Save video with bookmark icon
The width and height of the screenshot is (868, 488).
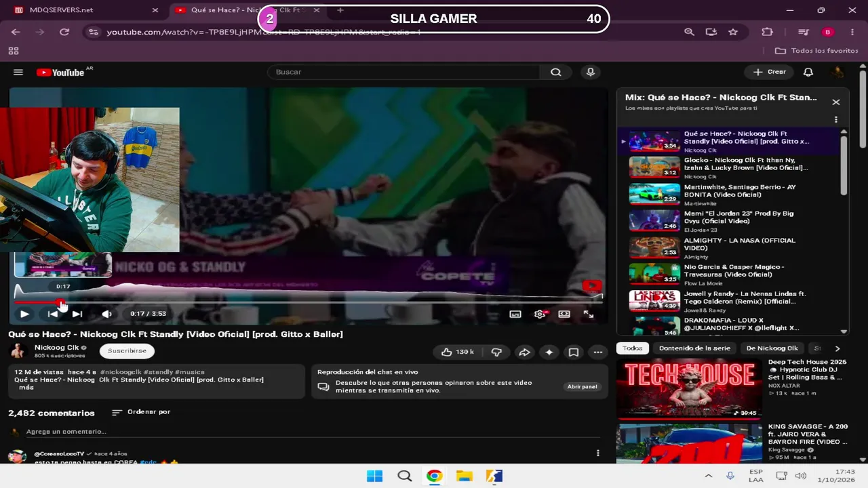coord(574,352)
